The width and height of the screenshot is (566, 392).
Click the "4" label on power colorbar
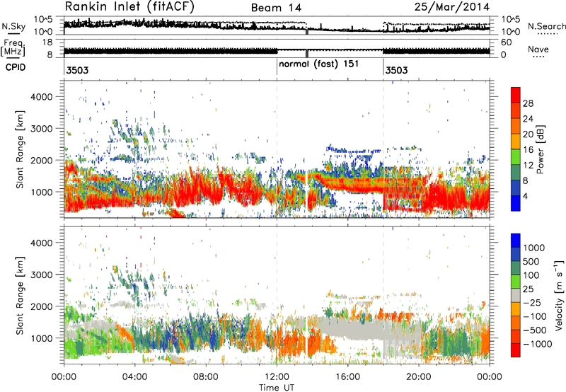(x=525, y=196)
